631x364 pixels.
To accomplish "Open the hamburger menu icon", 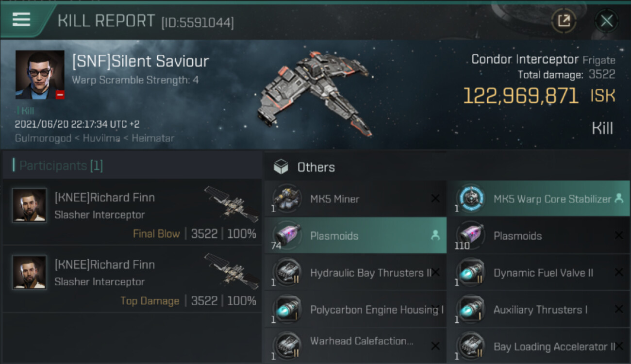I will pyautogui.click(x=21, y=19).
